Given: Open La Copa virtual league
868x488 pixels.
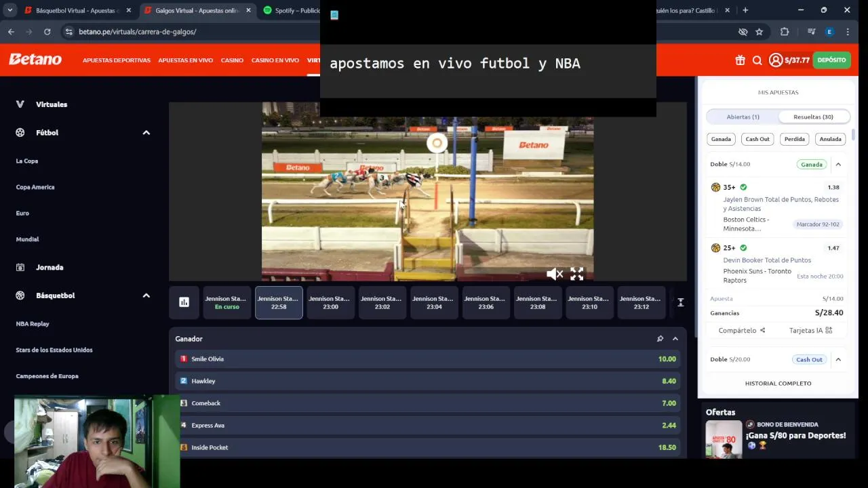Looking at the screenshot, I should coord(27,161).
